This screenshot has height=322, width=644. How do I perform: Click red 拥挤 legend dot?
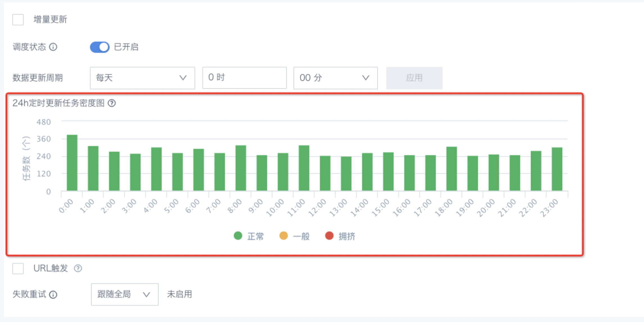[329, 236]
